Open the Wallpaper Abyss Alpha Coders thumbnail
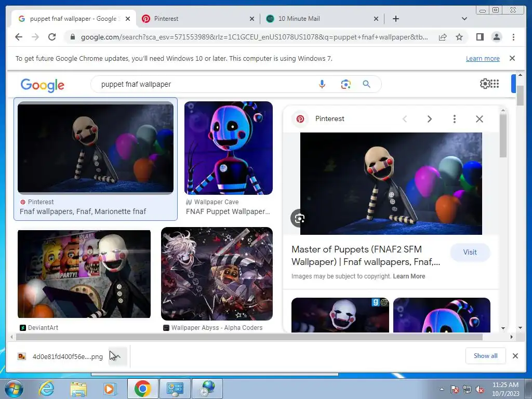The height and width of the screenshot is (399, 532). pos(217,274)
